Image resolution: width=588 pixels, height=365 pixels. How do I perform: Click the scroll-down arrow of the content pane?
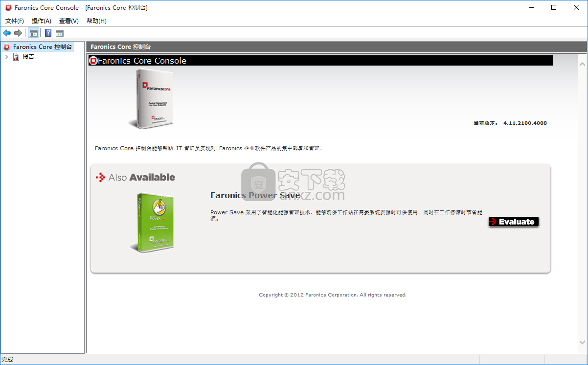coord(582,342)
